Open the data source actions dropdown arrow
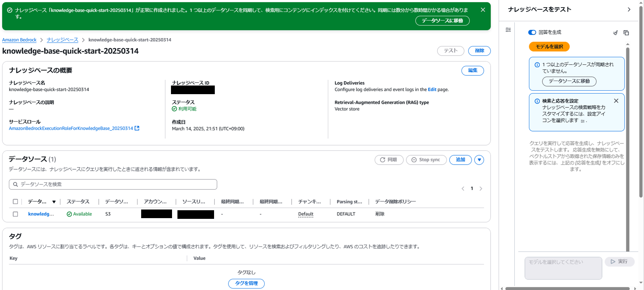The image size is (644, 290). tap(479, 160)
